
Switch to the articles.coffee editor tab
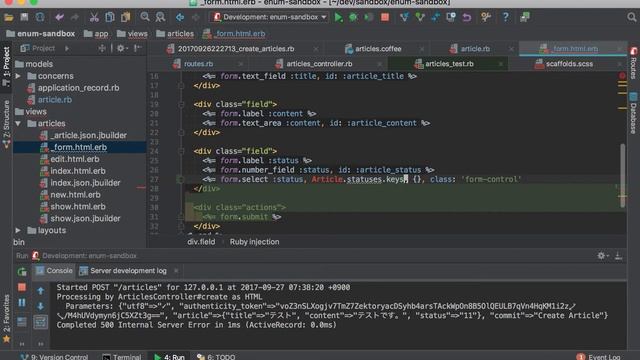[x=378, y=49]
